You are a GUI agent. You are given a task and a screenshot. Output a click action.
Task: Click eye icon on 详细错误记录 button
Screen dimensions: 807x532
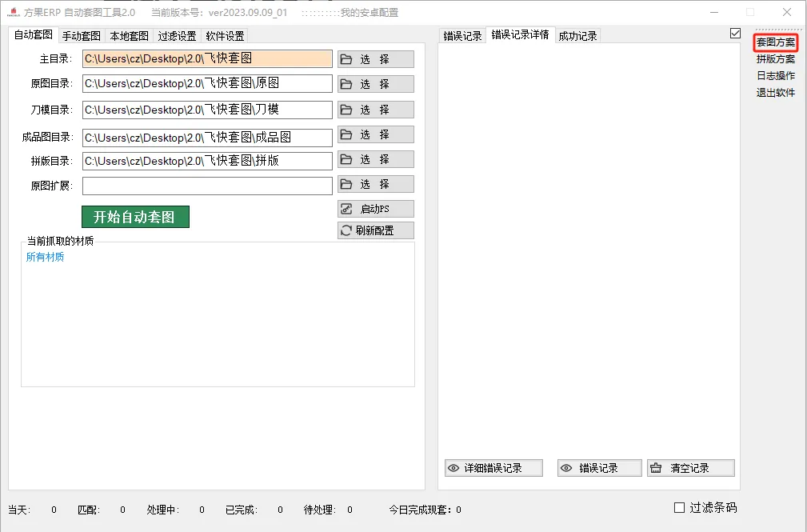click(453, 468)
